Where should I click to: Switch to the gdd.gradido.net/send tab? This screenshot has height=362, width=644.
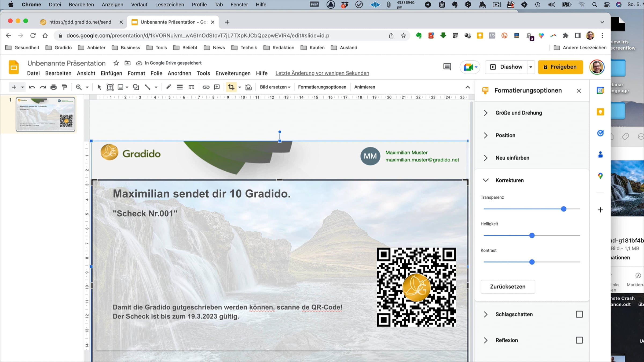[80, 22]
